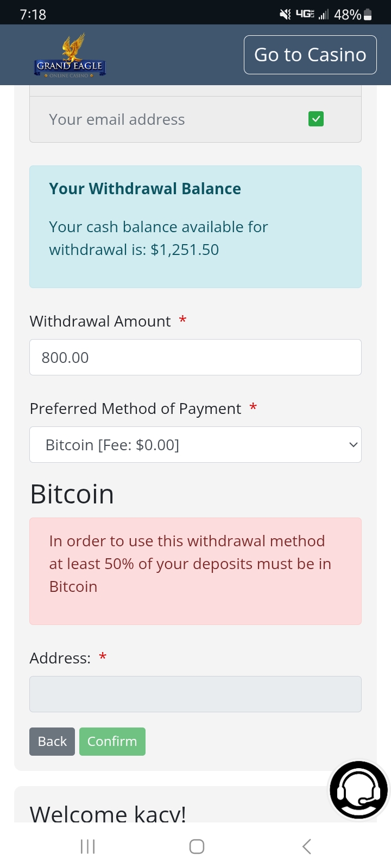Tap the Android back arrow icon
The image size is (391, 868).
[307, 846]
